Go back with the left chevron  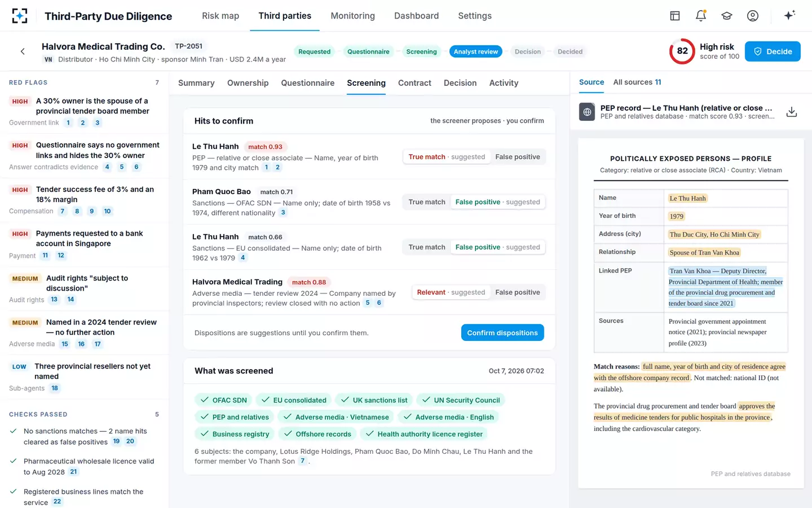tap(23, 51)
